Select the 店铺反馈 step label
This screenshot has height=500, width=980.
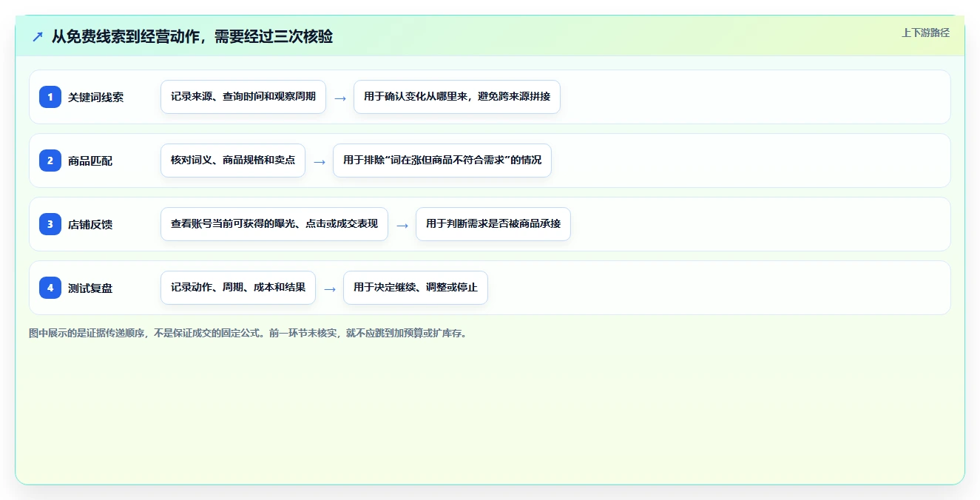[x=90, y=225]
